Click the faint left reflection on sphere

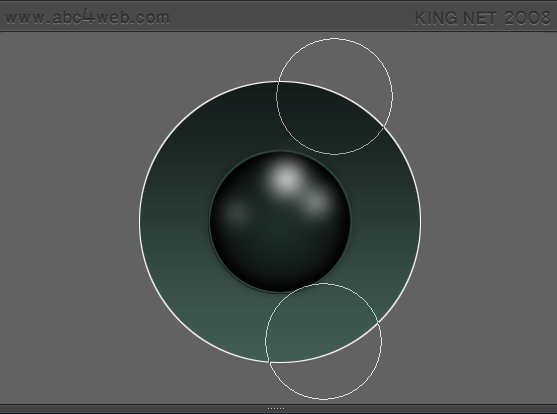click(x=237, y=213)
